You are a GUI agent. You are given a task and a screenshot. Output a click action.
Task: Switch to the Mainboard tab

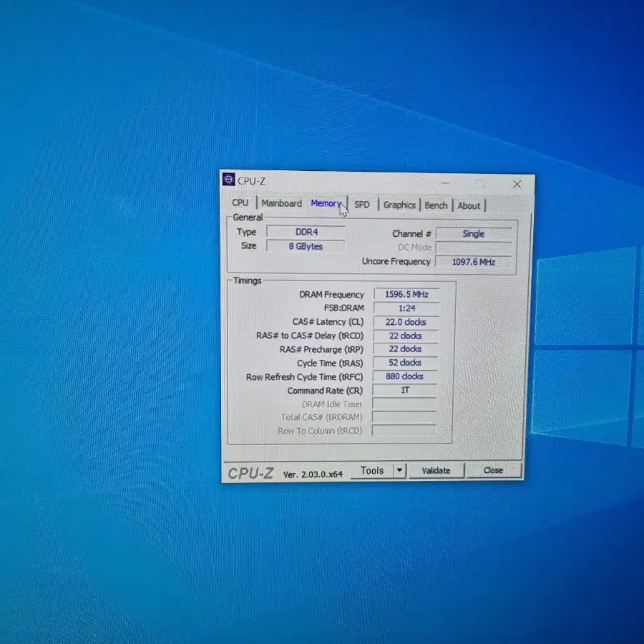pos(281,203)
